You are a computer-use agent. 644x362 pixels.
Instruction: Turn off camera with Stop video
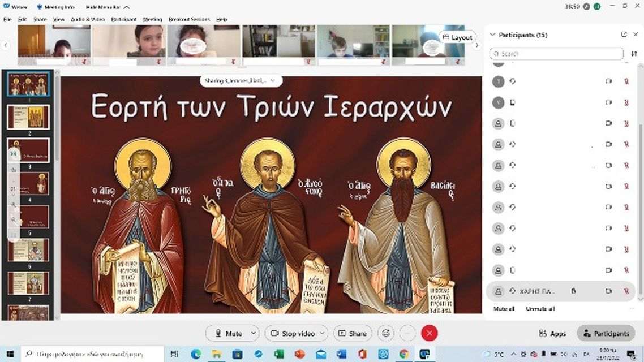pyautogui.click(x=292, y=333)
